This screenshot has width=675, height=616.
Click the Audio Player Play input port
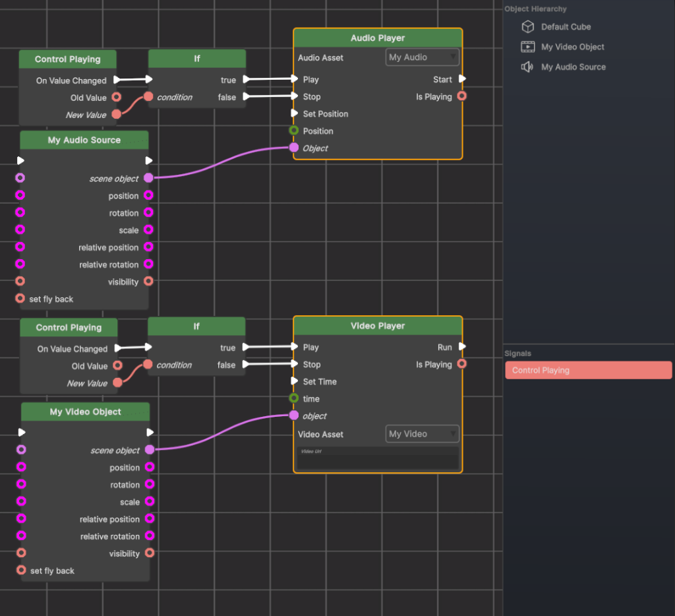click(x=295, y=79)
